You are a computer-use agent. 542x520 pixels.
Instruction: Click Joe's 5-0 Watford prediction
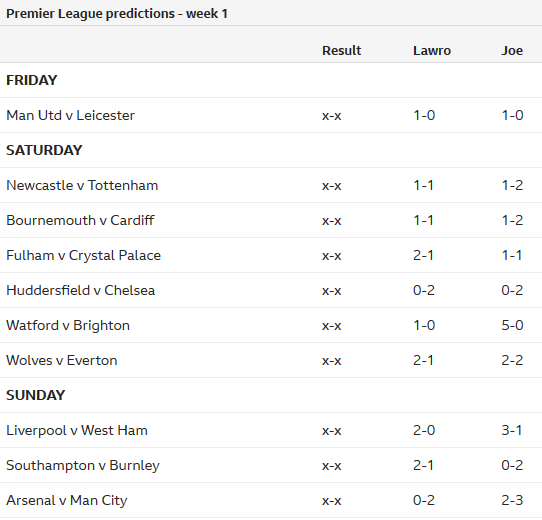pyautogui.click(x=512, y=325)
